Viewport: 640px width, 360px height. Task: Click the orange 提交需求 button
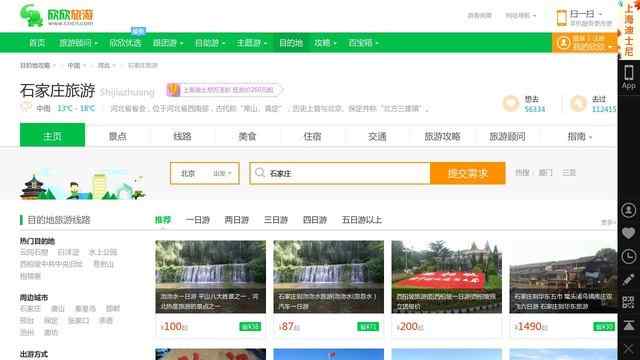(x=468, y=173)
